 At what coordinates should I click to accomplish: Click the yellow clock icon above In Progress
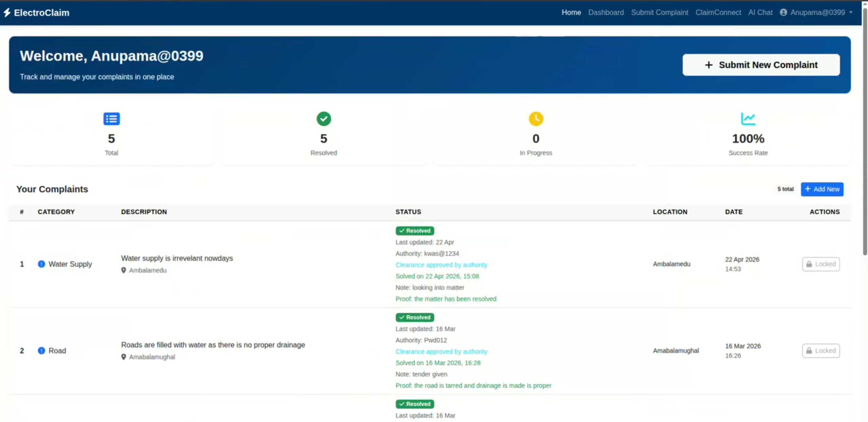coord(536,119)
